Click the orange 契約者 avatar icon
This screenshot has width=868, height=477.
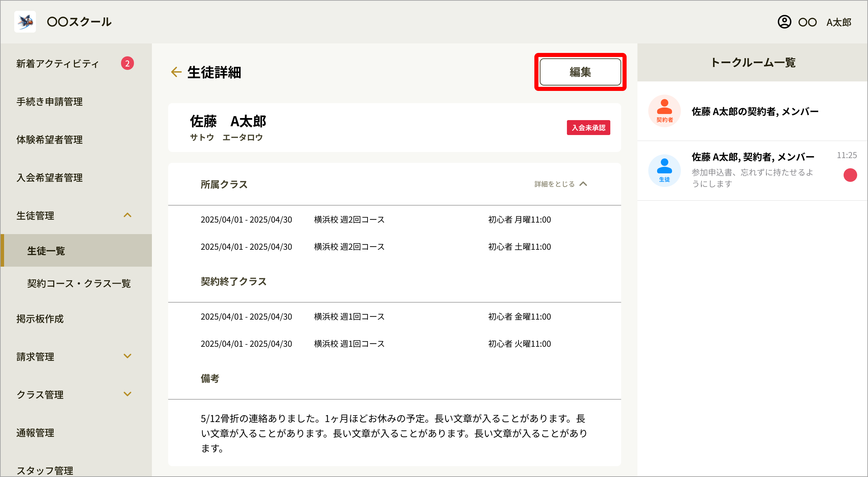[x=664, y=111]
